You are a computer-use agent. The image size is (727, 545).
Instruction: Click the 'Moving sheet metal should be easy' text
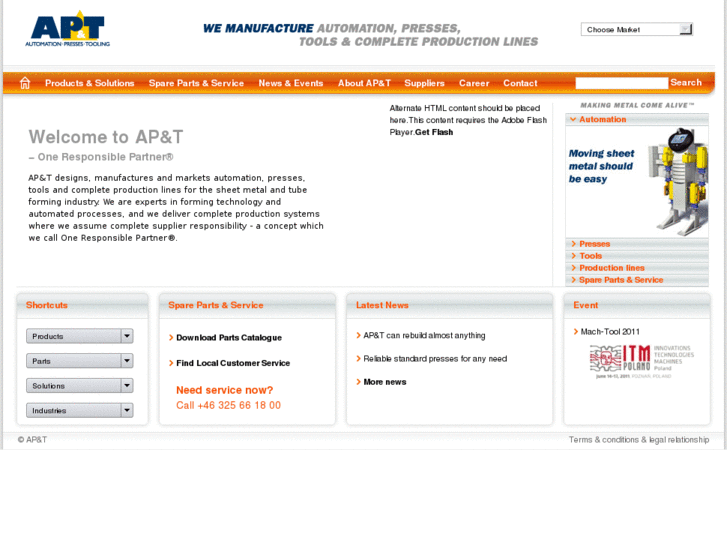pyautogui.click(x=601, y=166)
